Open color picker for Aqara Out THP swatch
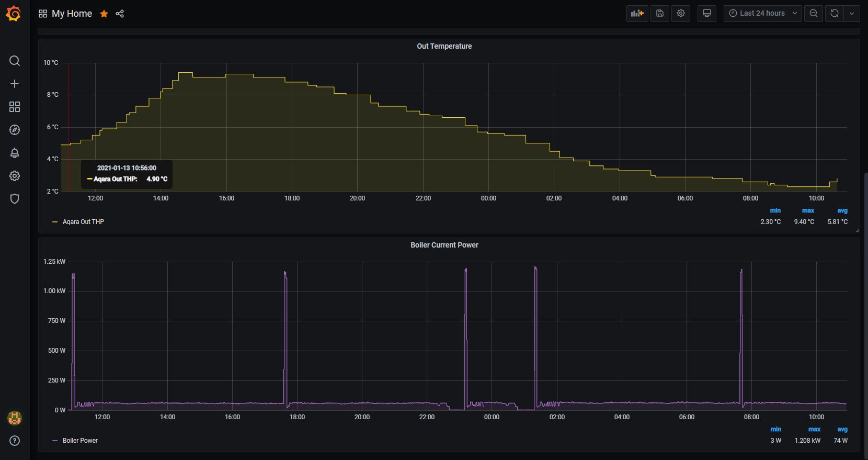The image size is (868, 460). click(55, 222)
